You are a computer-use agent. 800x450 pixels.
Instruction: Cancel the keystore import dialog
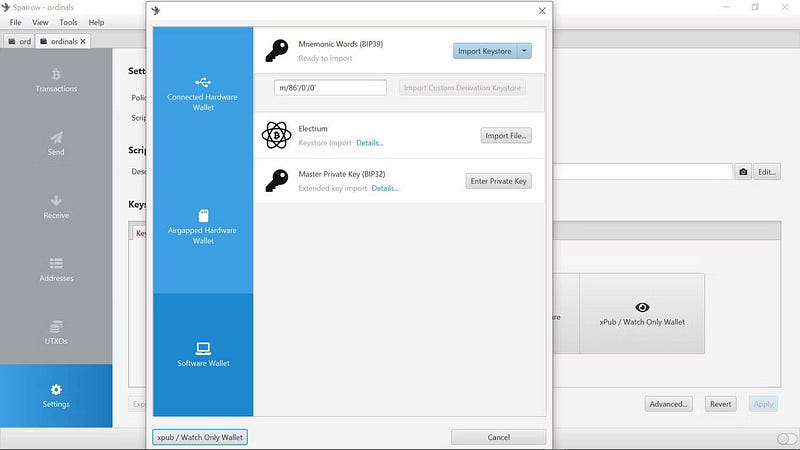[x=498, y=437]
